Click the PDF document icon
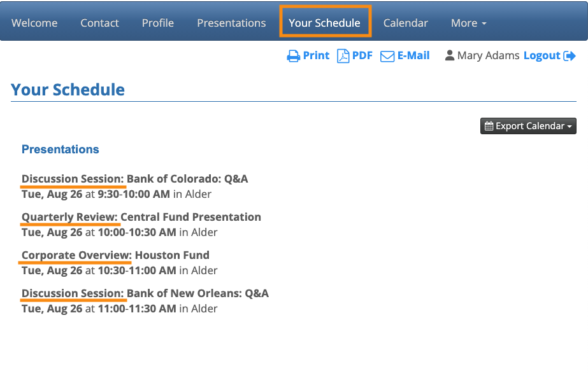 tap(343, 56)
